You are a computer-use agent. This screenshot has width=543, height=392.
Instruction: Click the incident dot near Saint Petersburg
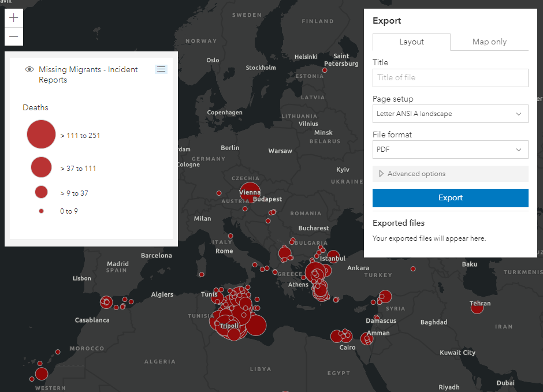click(x=325, y=70)
